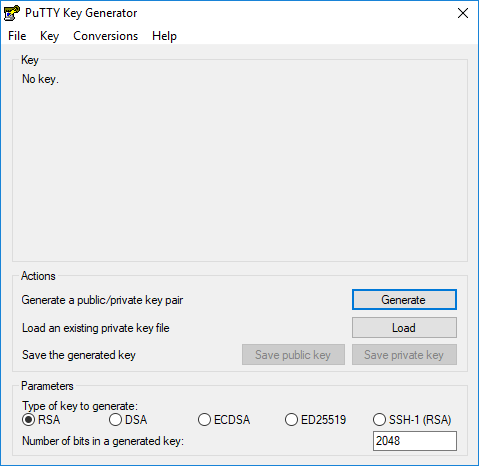Image resolution: width=479 pixels, height=466 pixels.
Task: Choose the ED25519 key type
Action: coord(316,420)
